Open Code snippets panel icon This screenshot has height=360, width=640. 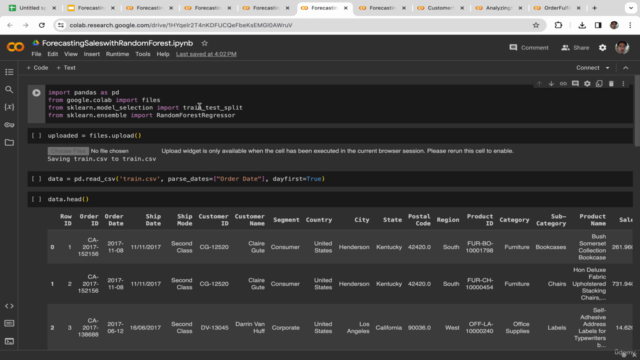coord(9,306)
